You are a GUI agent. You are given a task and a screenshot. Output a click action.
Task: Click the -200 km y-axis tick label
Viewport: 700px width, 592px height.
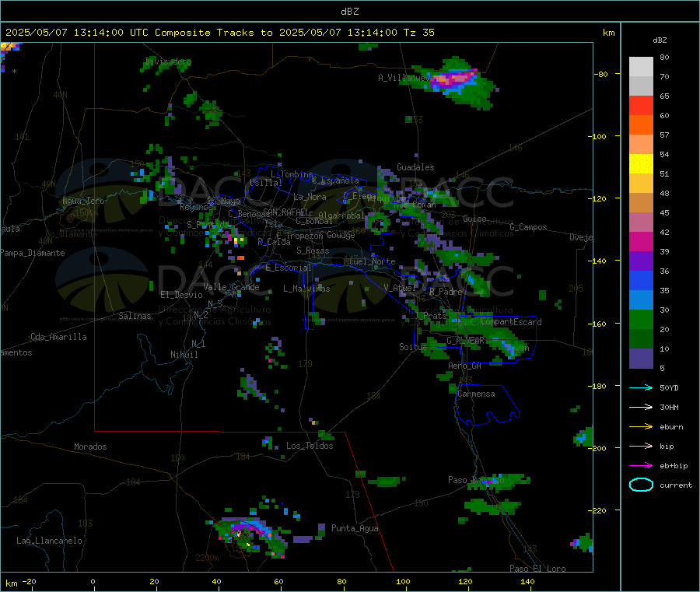coord(597,448)
